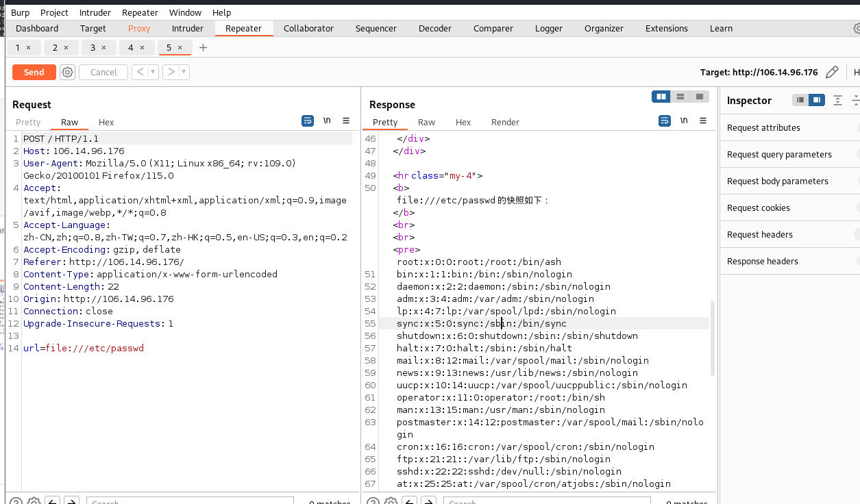Select side-by-side request/response layout

(661, 97)
